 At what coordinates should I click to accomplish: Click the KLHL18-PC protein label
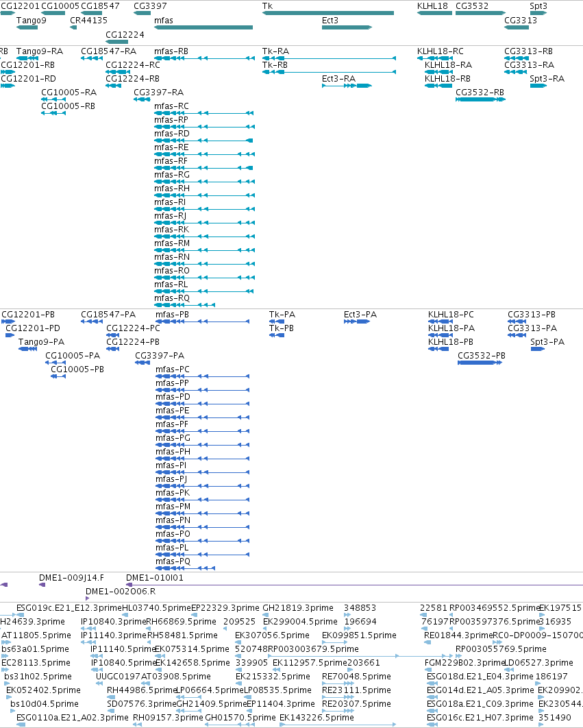coord(451,315)
